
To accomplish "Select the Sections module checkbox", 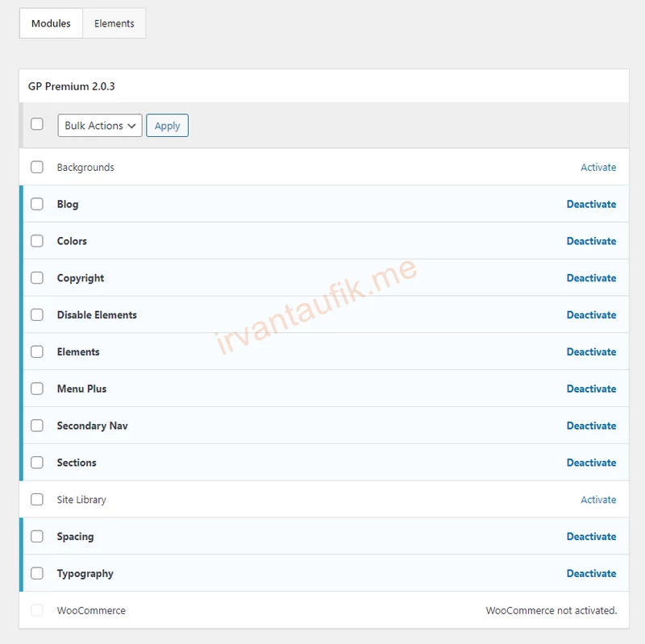I will pyautogui.click(x=37, y=463).
